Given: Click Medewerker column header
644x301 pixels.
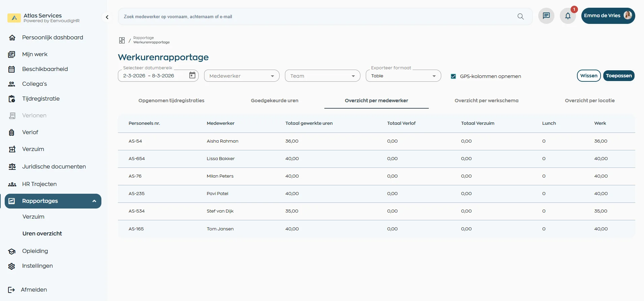Looking at the screenshot, I should click(221, 123).
